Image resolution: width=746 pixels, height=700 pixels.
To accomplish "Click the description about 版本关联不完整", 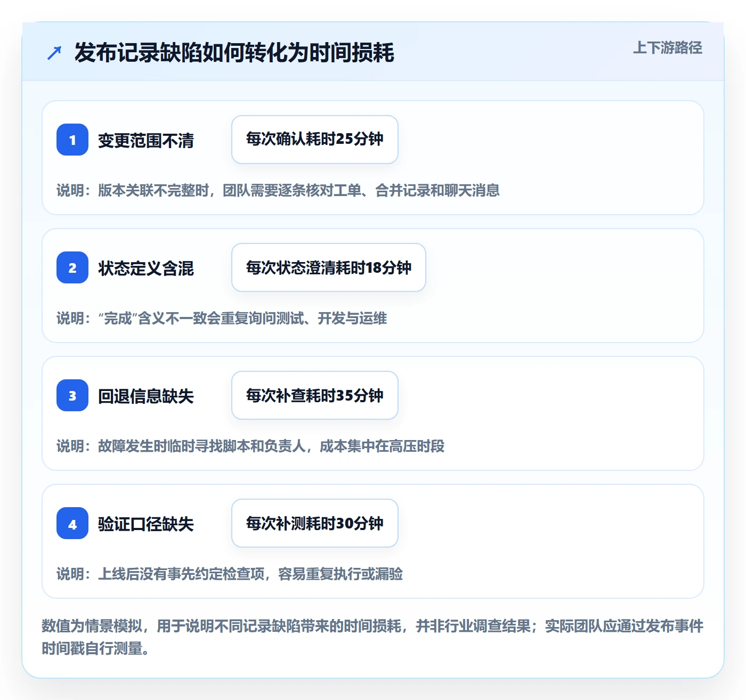I will pos(278,190).
